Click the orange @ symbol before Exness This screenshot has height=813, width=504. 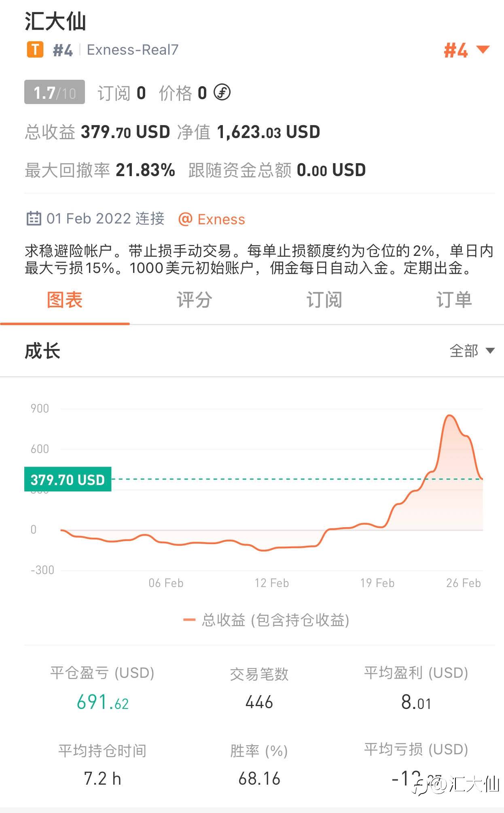point(185,219)
